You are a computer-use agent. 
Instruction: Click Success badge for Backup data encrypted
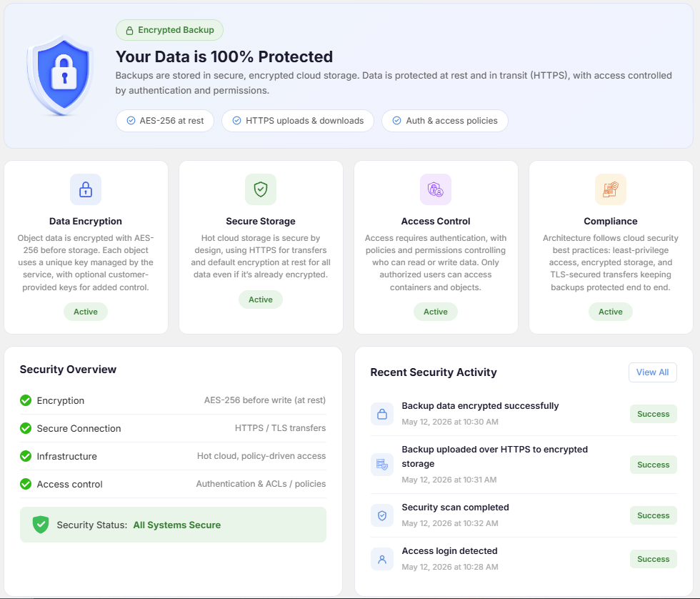654,414
